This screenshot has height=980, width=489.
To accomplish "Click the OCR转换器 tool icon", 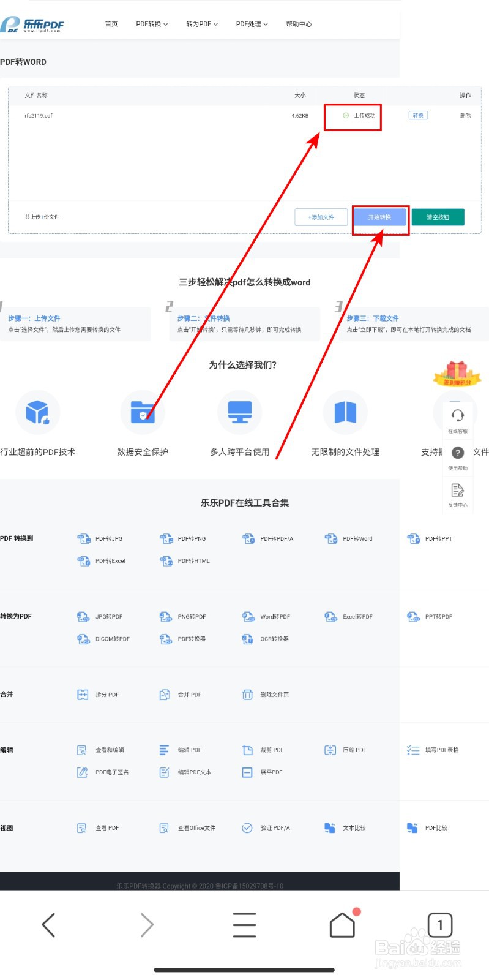I will [x=248, y=639].
